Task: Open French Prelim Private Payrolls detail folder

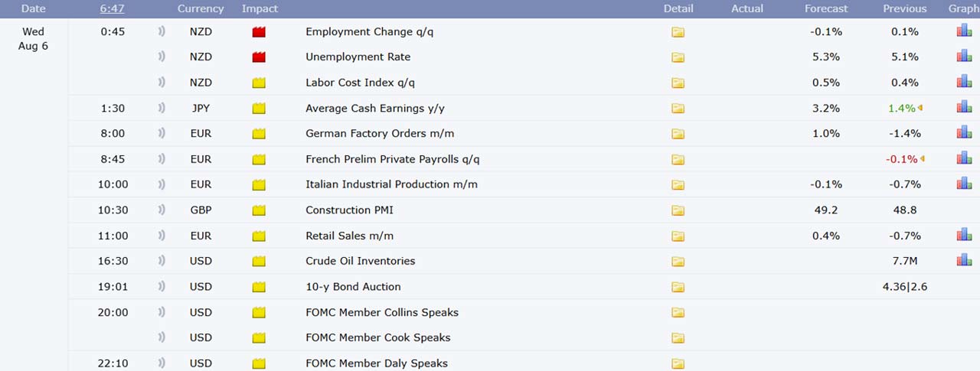Action: (x=678, y=159)
